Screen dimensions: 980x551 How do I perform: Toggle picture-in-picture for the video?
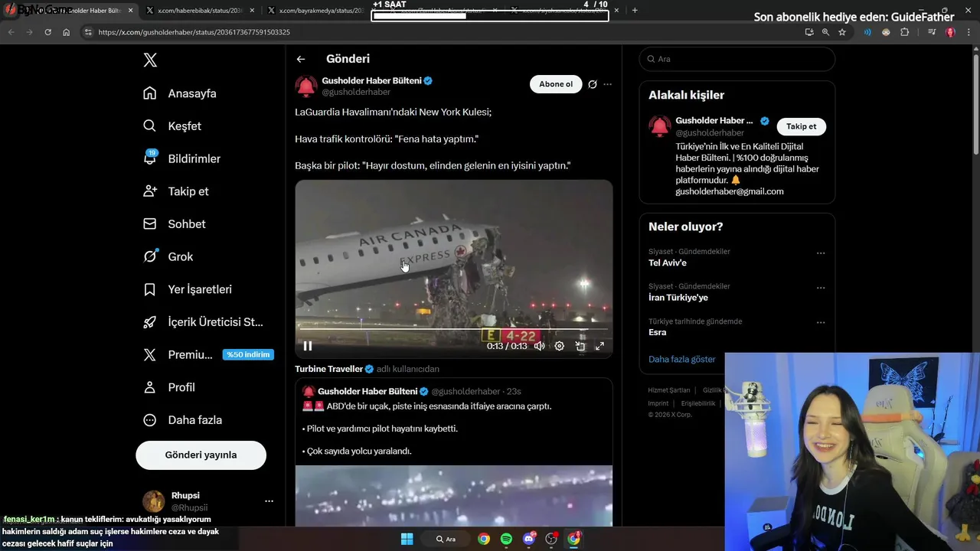pyautogui.click(x=580, y=346)
